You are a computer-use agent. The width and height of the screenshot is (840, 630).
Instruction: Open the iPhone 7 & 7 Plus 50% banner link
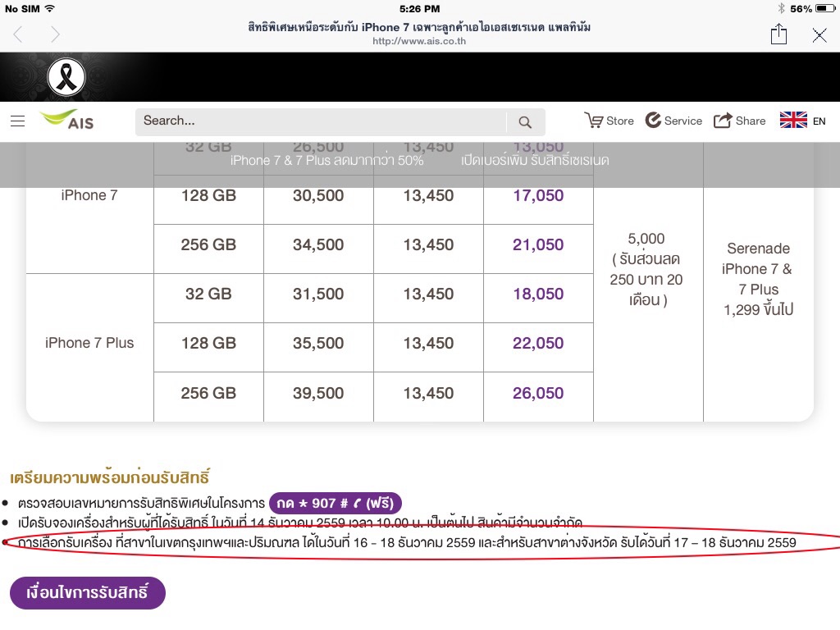(x=326, y=160)
